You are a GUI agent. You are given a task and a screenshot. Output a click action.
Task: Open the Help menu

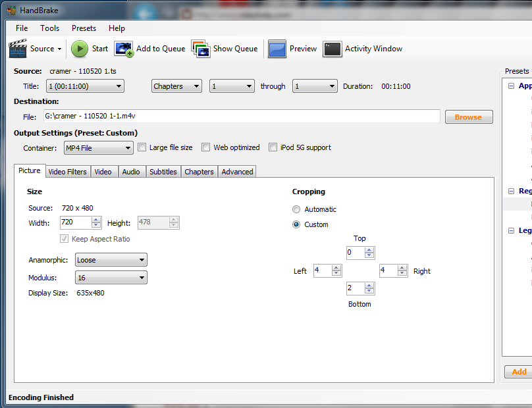click(x=117, y=28)
